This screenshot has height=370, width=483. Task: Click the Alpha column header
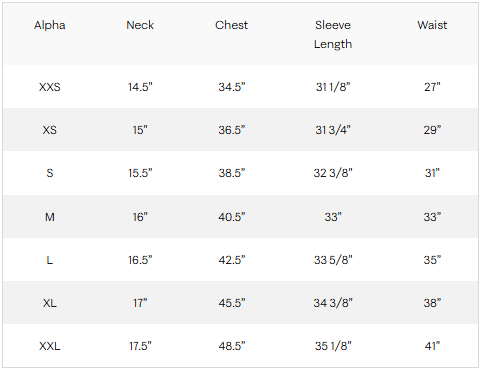(50, 25)
